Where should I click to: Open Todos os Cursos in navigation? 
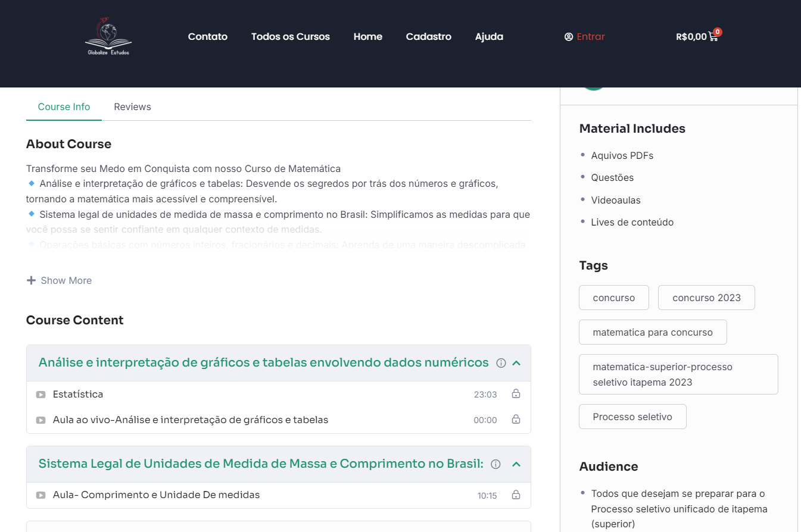pos(291,36)
